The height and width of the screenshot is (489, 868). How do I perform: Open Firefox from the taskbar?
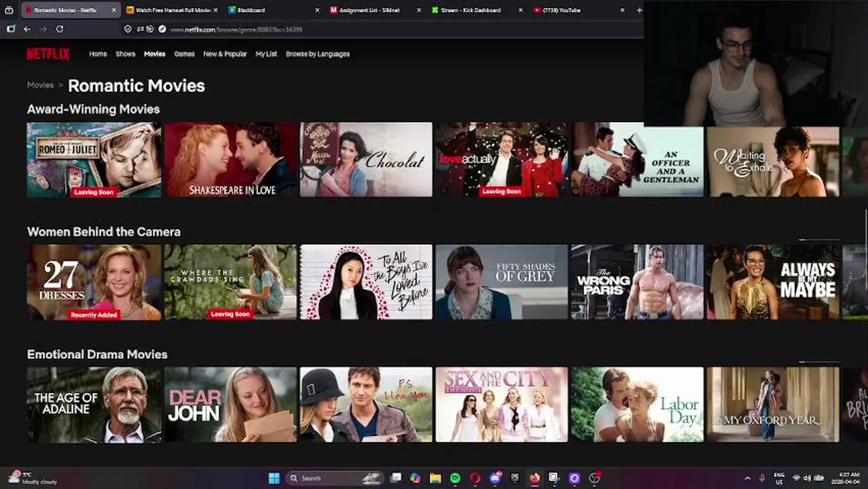click(535, 478)
